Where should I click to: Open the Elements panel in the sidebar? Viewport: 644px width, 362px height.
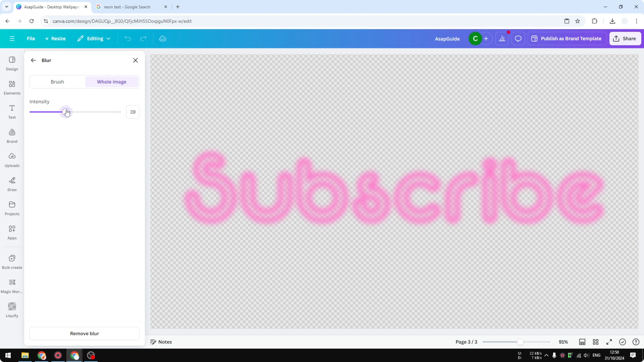12,87
